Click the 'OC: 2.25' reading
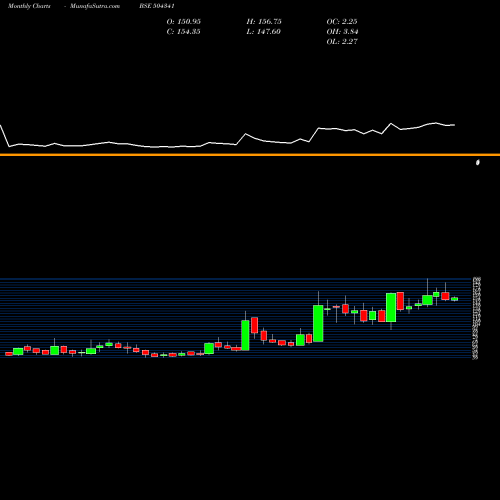 click(x=342, y=22)
